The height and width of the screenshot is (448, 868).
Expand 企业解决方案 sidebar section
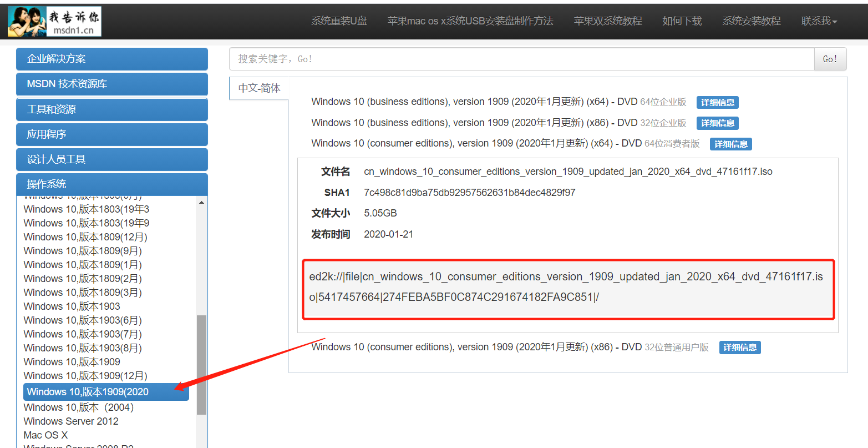pos(112,59)
